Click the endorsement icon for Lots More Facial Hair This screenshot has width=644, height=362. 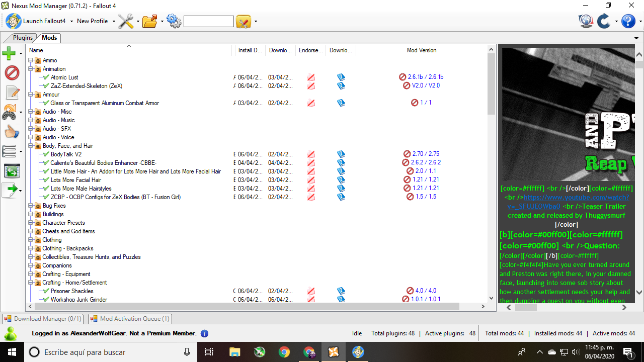pos(311,180)
